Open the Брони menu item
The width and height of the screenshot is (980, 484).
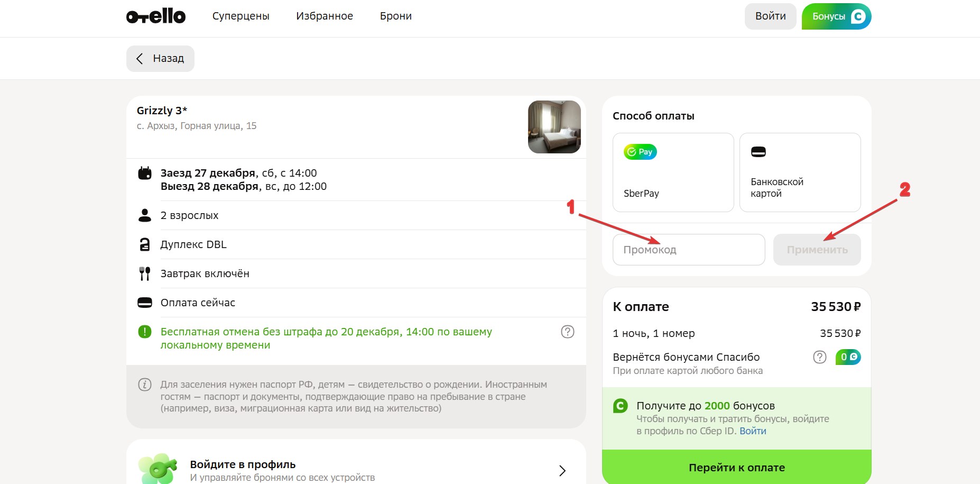pyautogui.click(x=395, y=16)
